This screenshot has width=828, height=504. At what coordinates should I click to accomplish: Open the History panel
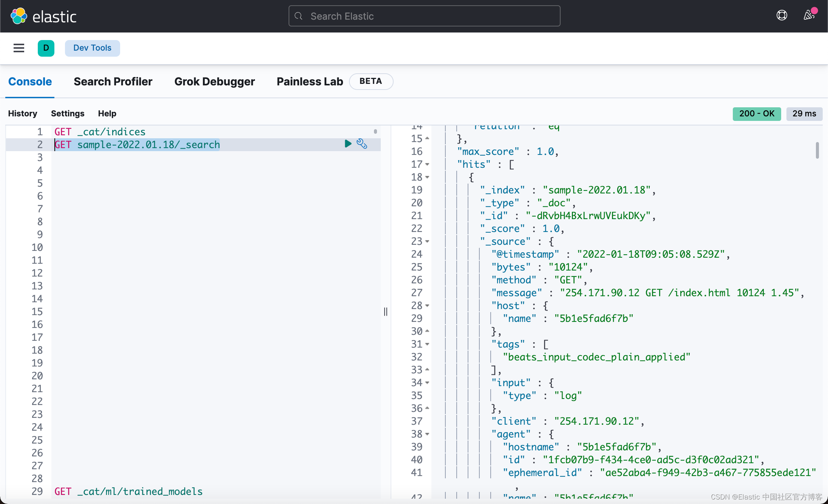click(x=23, y=113)
